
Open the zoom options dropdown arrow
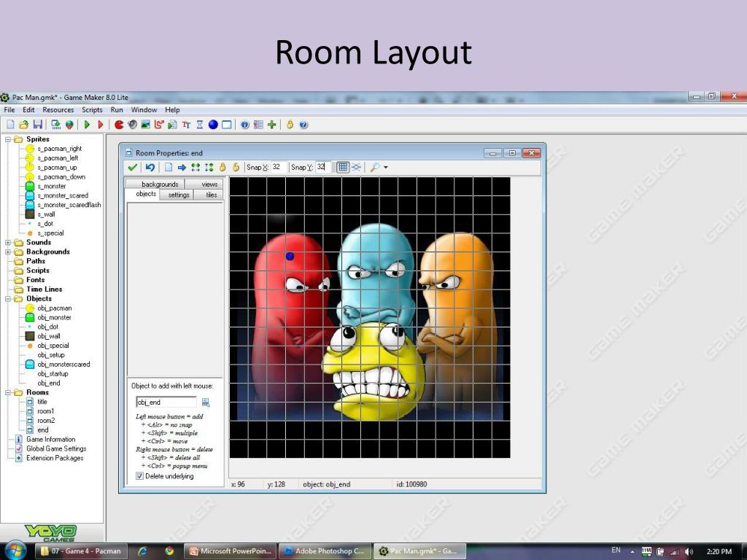(x=385, y=167)
